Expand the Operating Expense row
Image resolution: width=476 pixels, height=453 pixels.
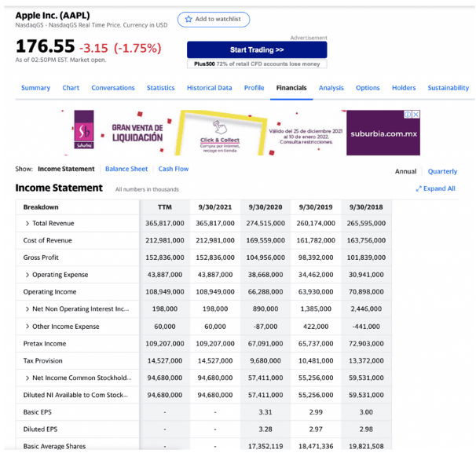[27, 275]
